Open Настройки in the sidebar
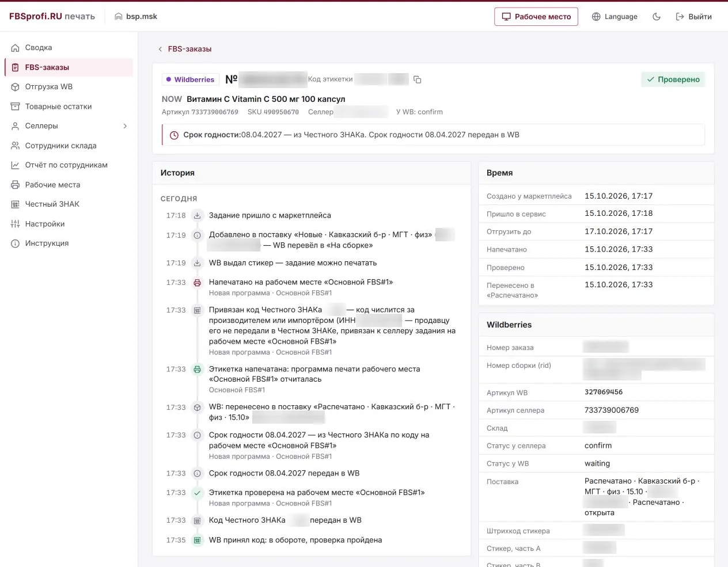Viewport: 728px width, 567px height. tap(69, 224)
